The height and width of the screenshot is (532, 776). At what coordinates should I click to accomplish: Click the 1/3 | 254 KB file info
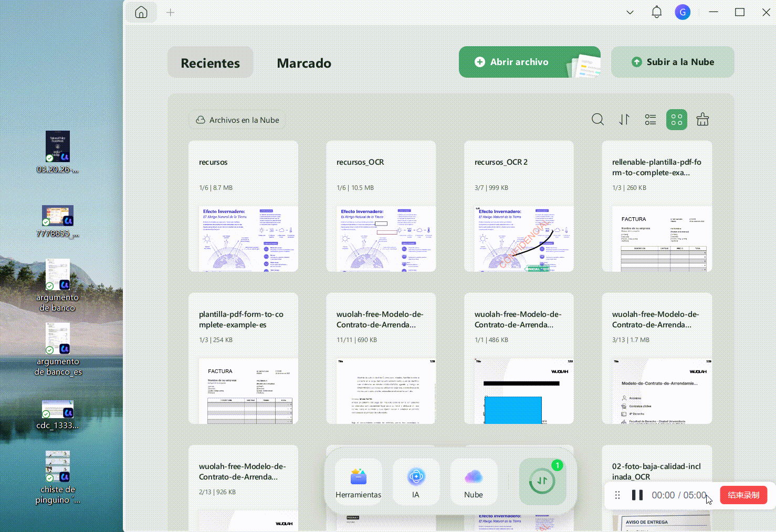pos(216,340)
